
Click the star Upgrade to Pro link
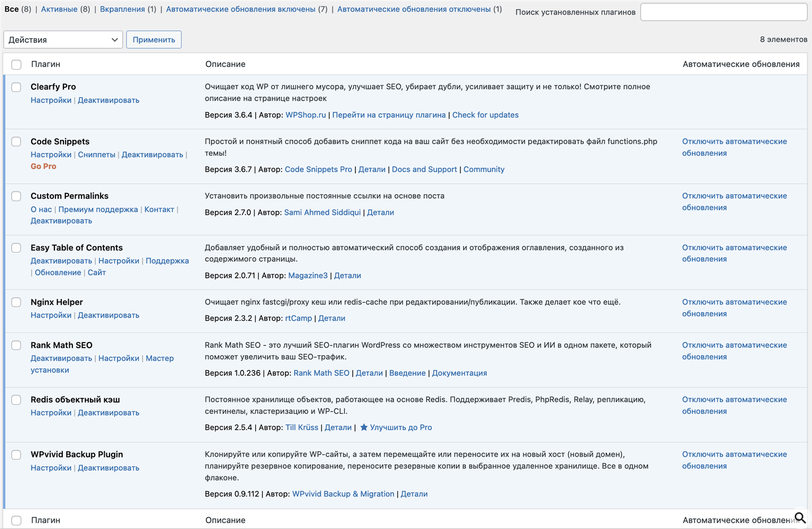point(396,428)
